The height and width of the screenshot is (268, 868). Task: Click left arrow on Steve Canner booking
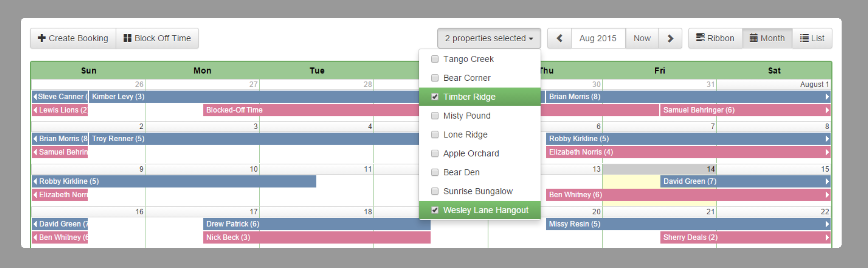click(x=35, y=96)
